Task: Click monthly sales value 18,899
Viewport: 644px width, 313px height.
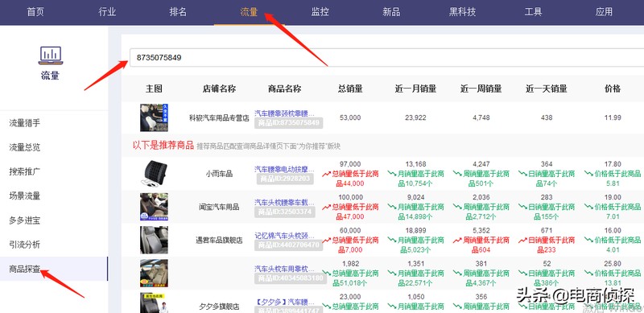Action: pyautogui.click(x=415, y=231)
